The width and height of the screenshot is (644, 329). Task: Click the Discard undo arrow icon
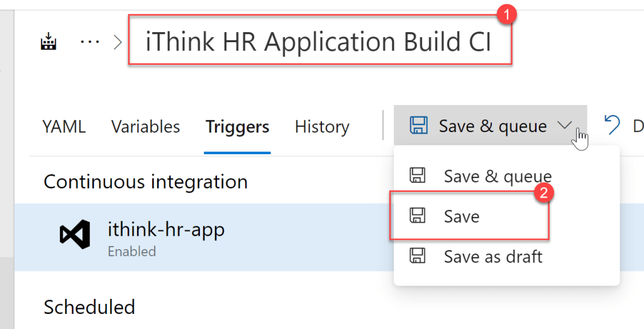click(612, 125)
